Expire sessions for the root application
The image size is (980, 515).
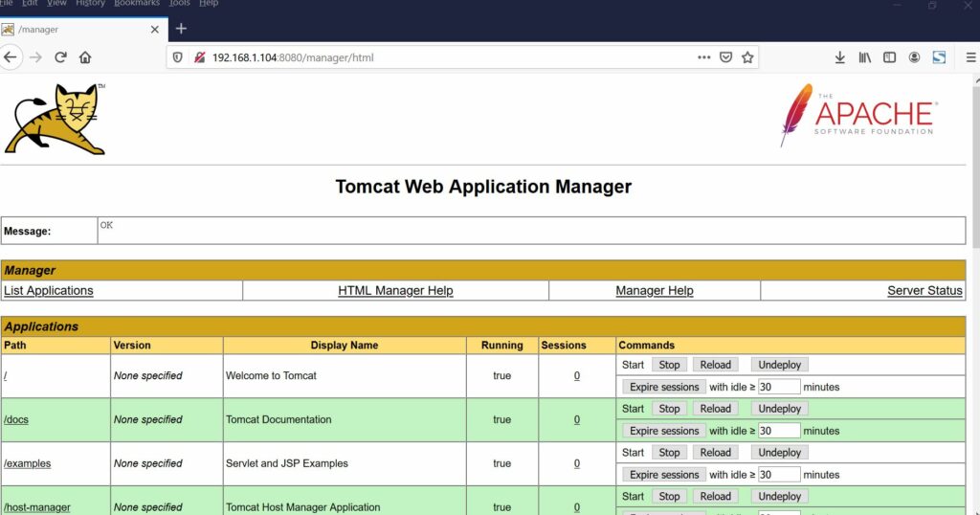tap(664, 387)
